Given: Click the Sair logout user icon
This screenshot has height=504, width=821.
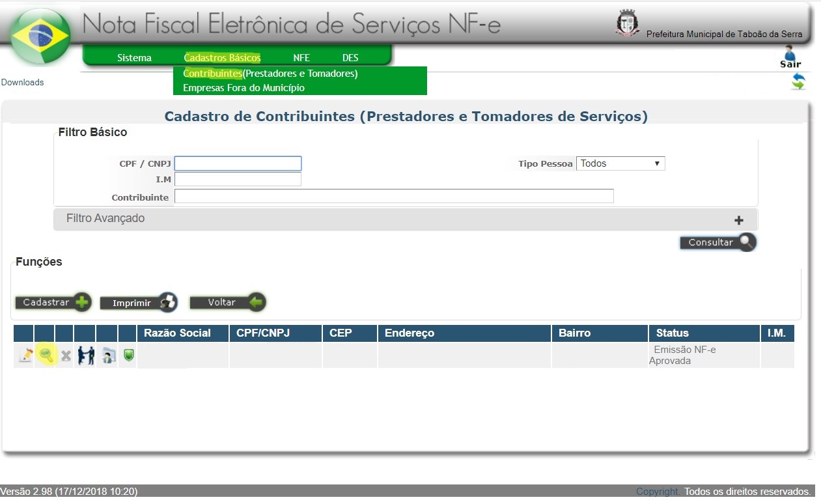Looking at the screenshot, I should [x=790, y=56].
